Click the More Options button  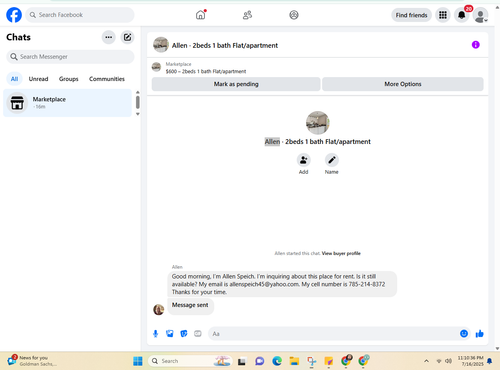click(403, 84)
